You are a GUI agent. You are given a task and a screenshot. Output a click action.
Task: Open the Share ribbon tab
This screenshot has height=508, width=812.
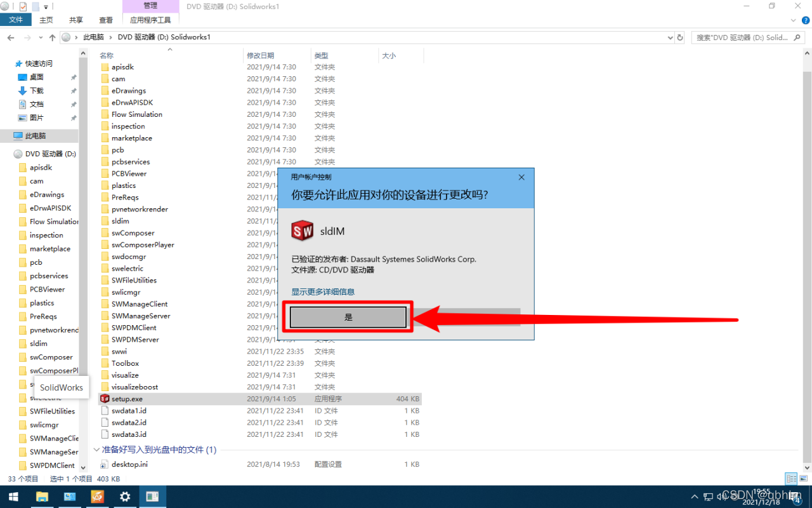pyautogui.click(x=75, y=20)
